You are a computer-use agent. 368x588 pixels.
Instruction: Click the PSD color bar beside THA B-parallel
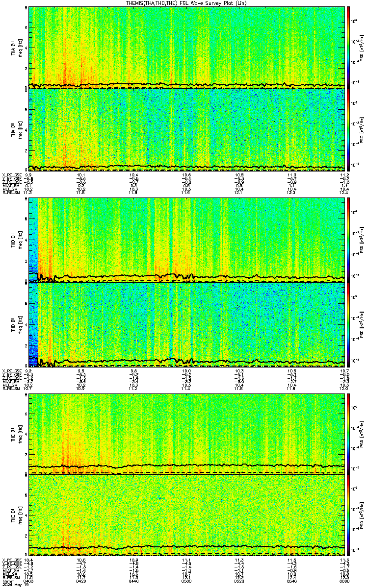[349, 130]
